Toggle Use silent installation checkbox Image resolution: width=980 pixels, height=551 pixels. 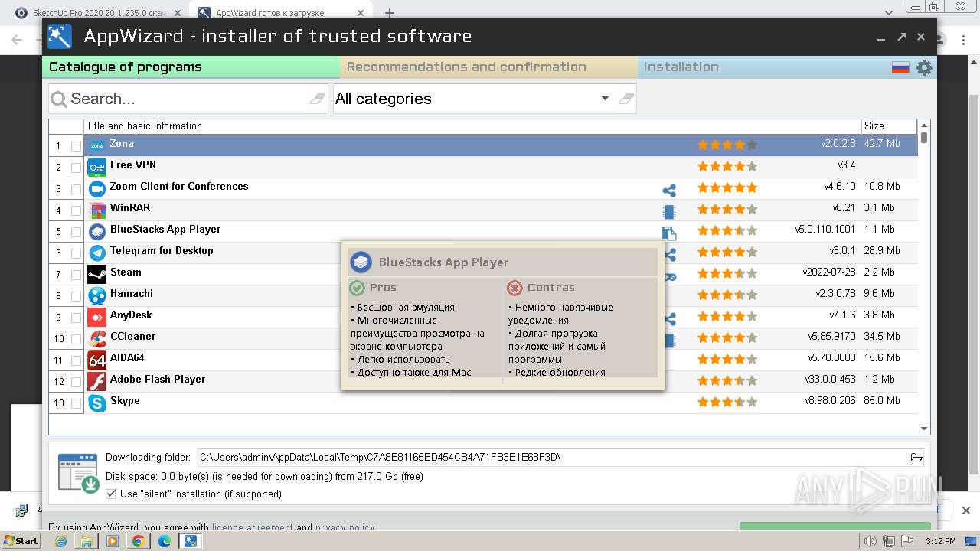[x=112, y=494]
